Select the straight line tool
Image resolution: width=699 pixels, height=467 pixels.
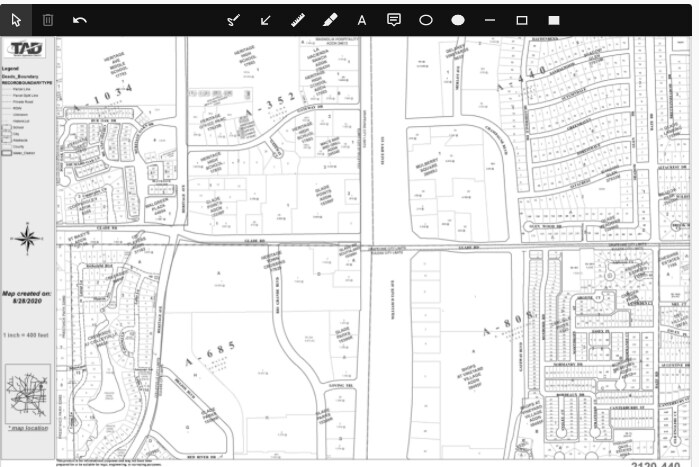[x=490, y=20]
